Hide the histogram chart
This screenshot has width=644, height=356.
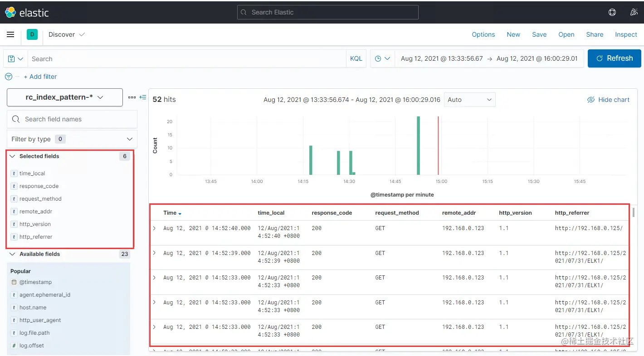(x=608, y=99)
